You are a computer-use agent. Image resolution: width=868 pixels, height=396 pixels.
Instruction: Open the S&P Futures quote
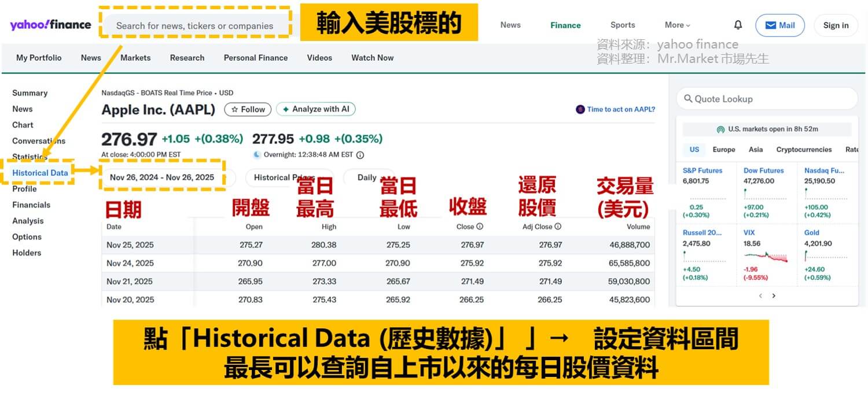[x=702, y=170]
